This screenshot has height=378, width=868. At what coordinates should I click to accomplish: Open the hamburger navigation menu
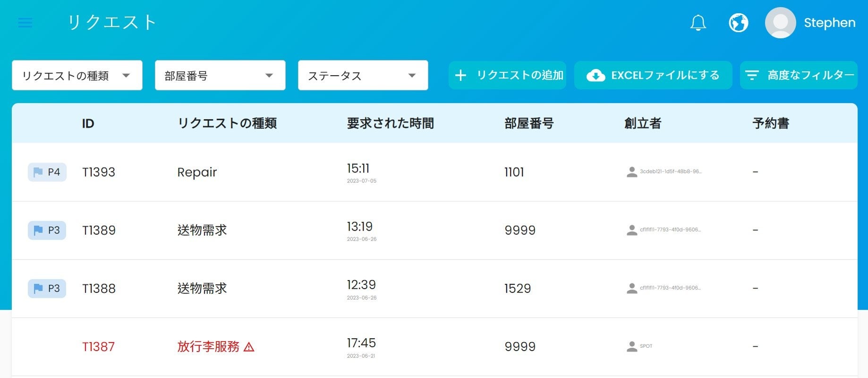point(25,22)
